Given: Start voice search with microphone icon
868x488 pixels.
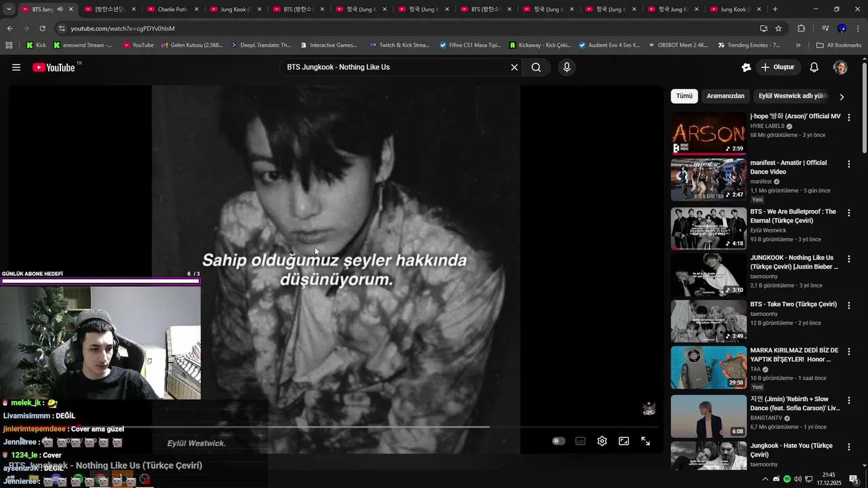Looking at the screenshot, I should point(567,67).
